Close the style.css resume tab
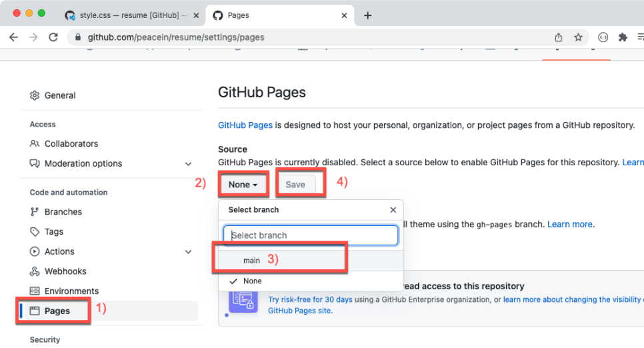The image size is (644, 348). (x=196, y=15)
